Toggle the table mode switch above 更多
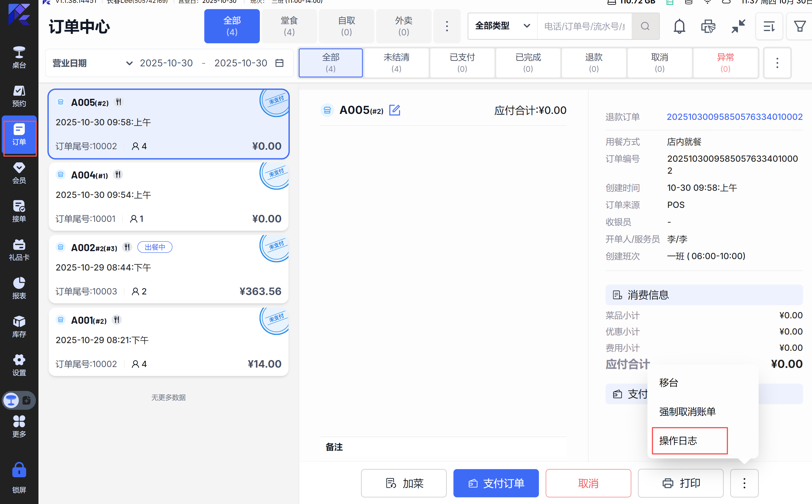812x504 pixels. (19, 400)
